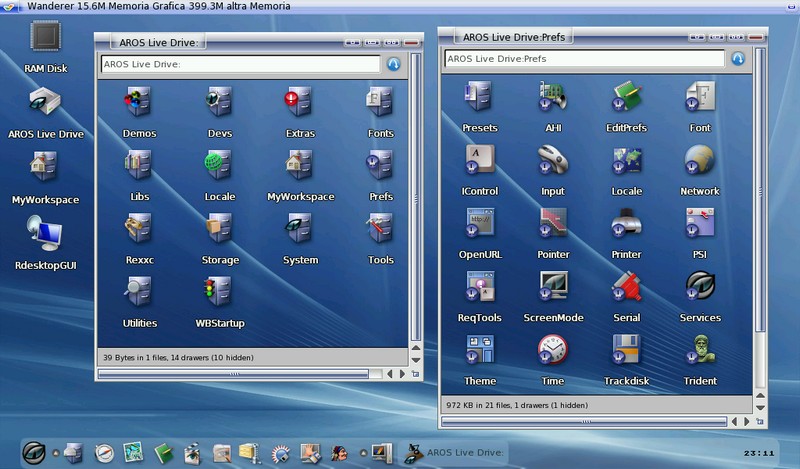The image size is (800, 469).
Task: Open the Serial preferences icon
Action: point(627,286)
